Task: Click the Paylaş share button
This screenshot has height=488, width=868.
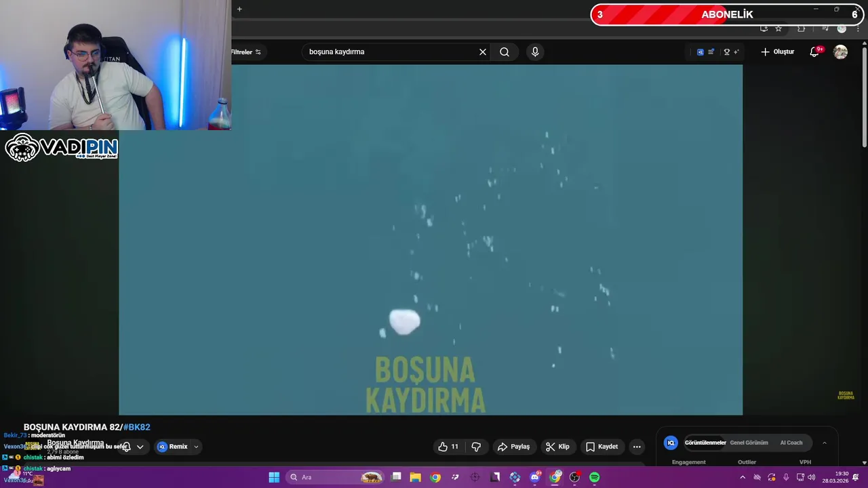Action: tap(513, 447)
